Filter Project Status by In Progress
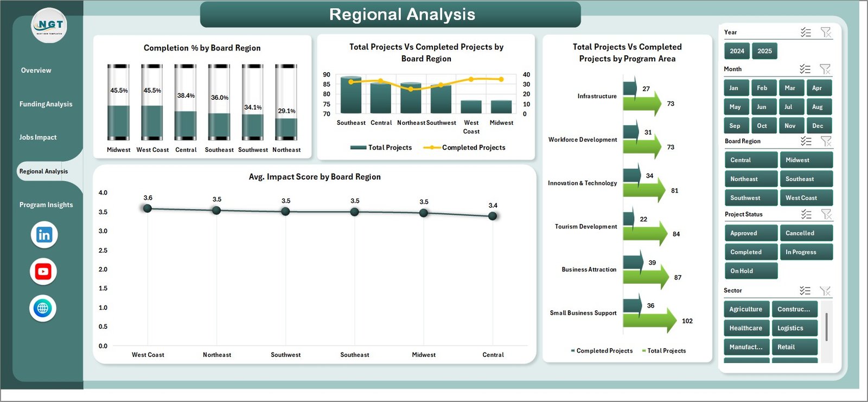Image resolution: width=868 pixels, height=402 pixels. pos(807,252)
